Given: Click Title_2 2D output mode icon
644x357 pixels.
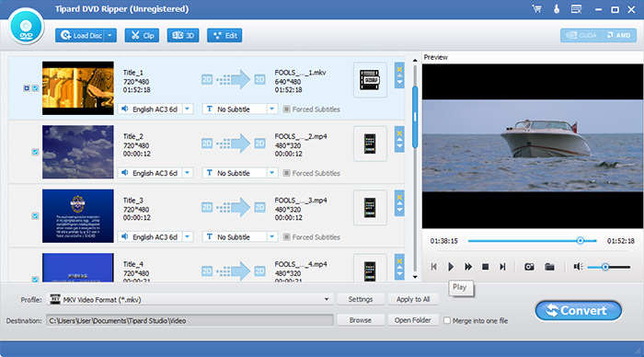Looking at the screenshot, I should 259,143.
